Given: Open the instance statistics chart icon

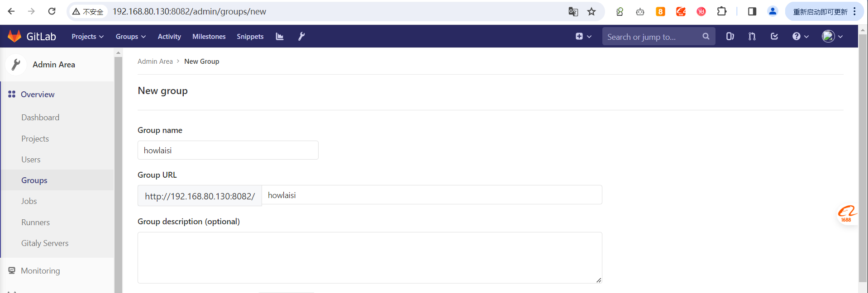Looking at the screenshot, I should tap(280, 37).
